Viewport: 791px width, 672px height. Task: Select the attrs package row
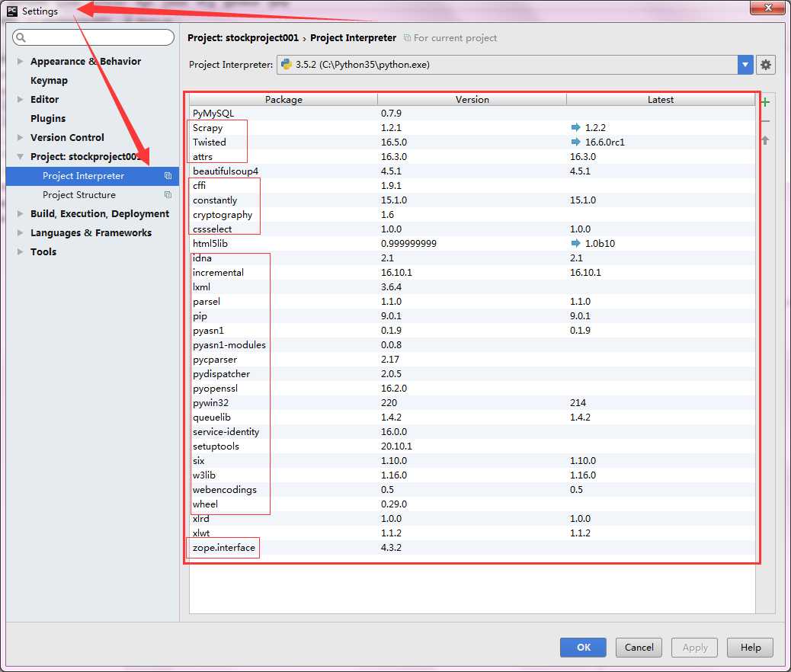[x=472, y=156]
